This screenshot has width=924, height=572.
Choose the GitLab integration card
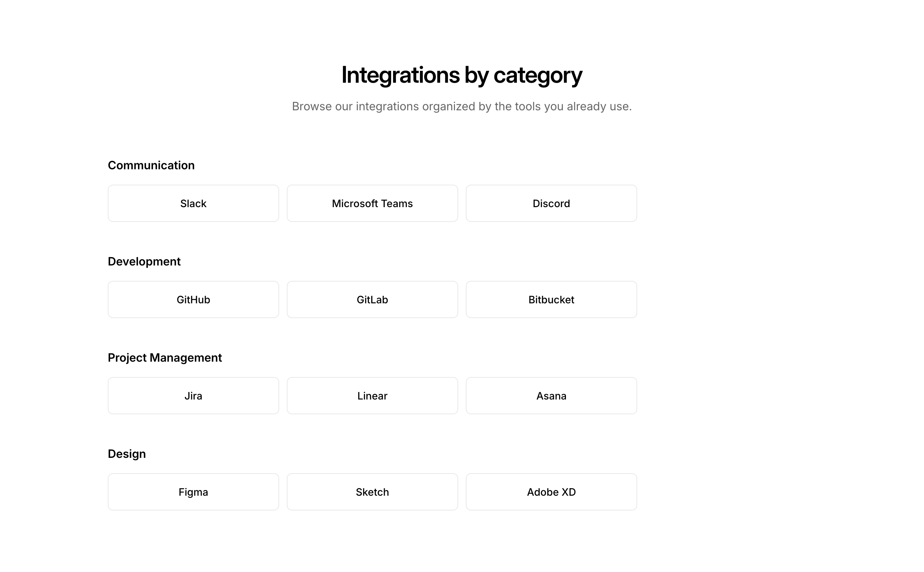pyautogui.click(x=372, y=299)
